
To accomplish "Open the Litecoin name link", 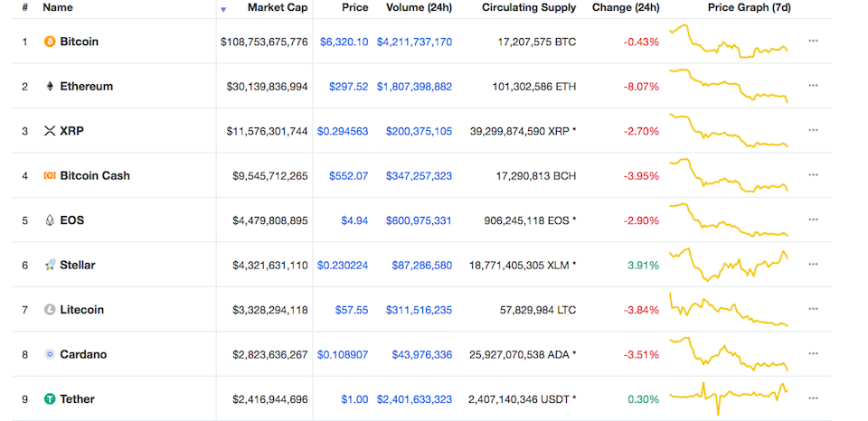I will 82,310.
